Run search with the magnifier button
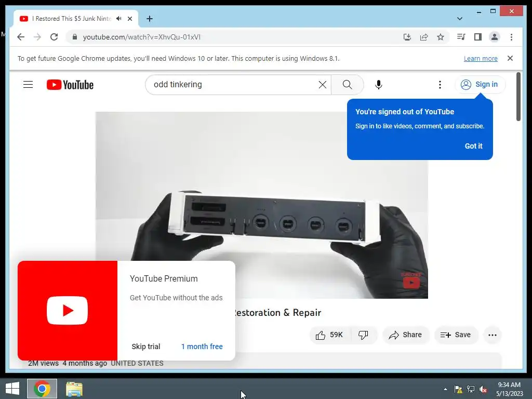This screenshot has height=399, width=532. click(347, 85)
